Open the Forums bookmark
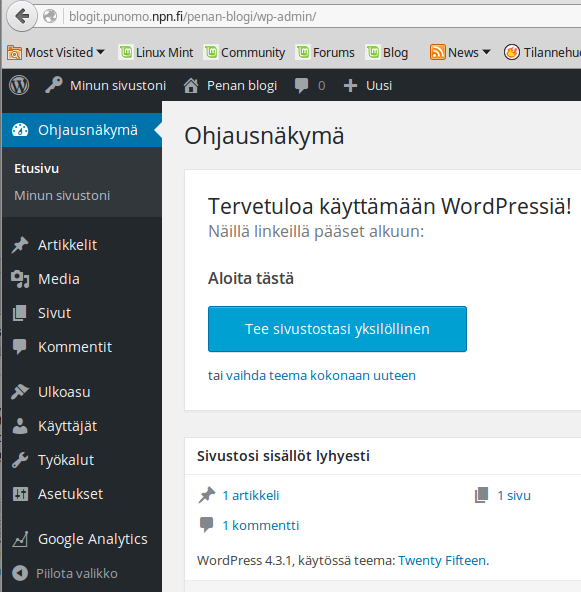Viewport: 581px width, 592px height. click(x=325, y=52)
